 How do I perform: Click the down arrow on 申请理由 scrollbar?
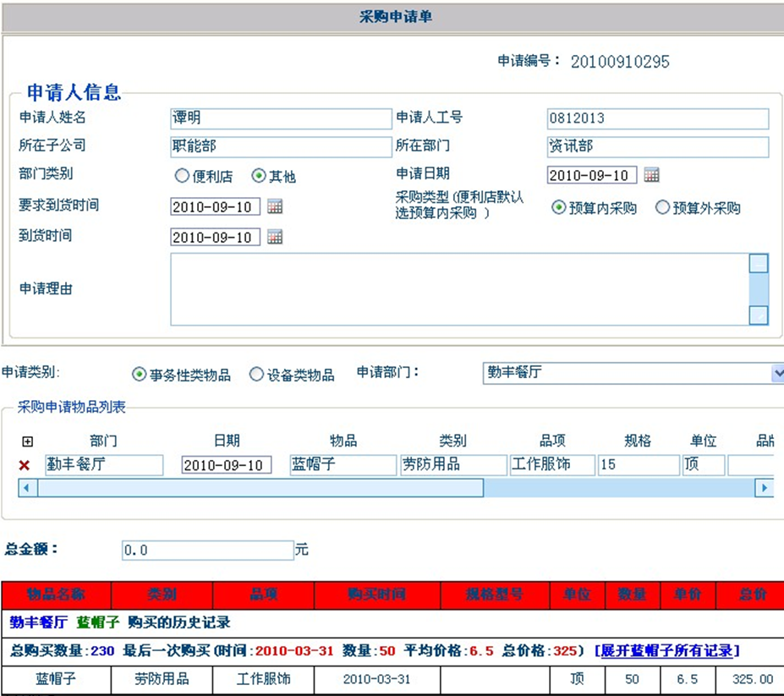pyautogui.click(x=759, y=316)
